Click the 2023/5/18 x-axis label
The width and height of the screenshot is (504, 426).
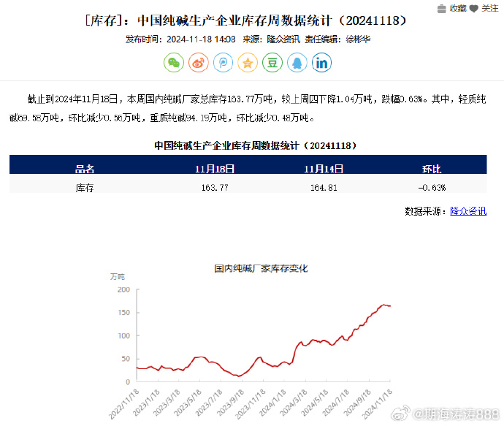tap(188, 403)
